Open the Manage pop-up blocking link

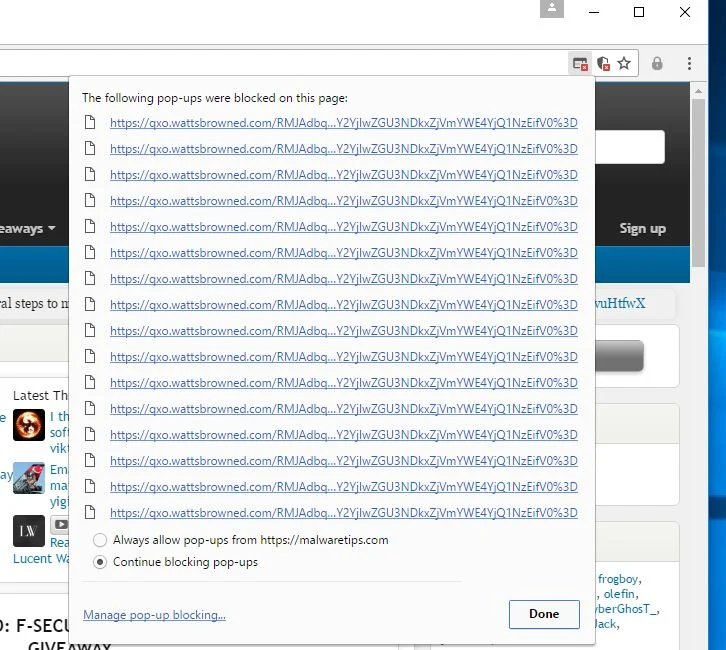point(154,615)
